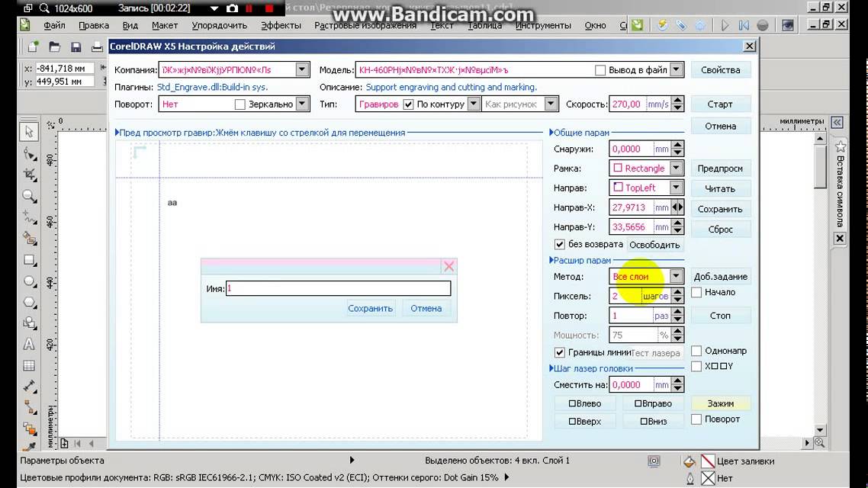Toggle the 'X☐☐Y' checkbox
868x488 pixels.
[x=696, y=366]
